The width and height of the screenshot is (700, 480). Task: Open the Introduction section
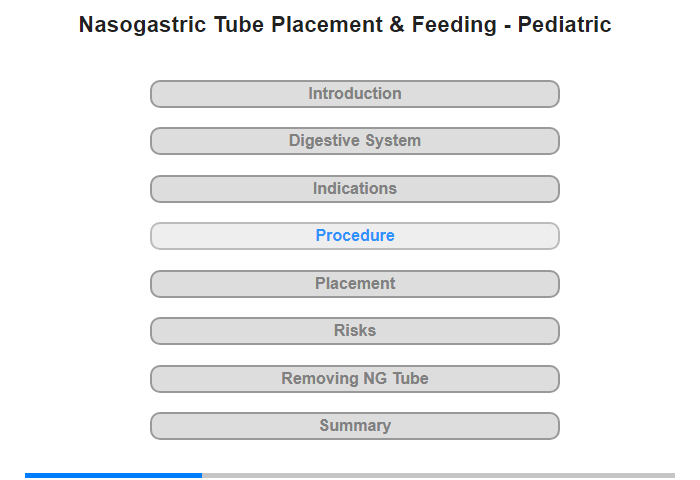click(x=354, y=94)
